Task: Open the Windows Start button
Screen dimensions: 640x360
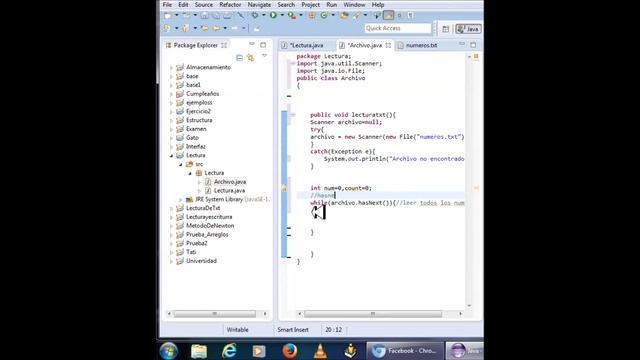Action: point(169,351)
